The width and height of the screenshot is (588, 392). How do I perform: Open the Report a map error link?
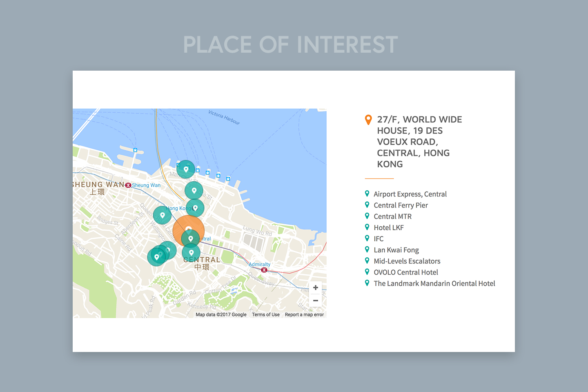[x=304, y=314]
